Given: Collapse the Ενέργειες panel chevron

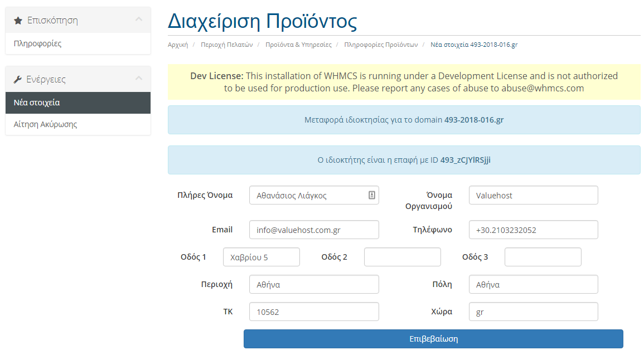Looking at the screenshot, I should 139,79.
